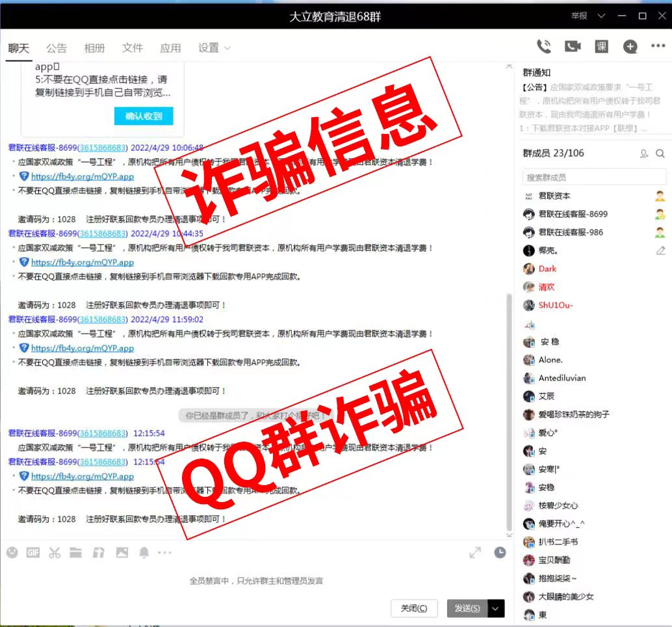
Task: Open message history clock icon
Action: pos(500,552)
